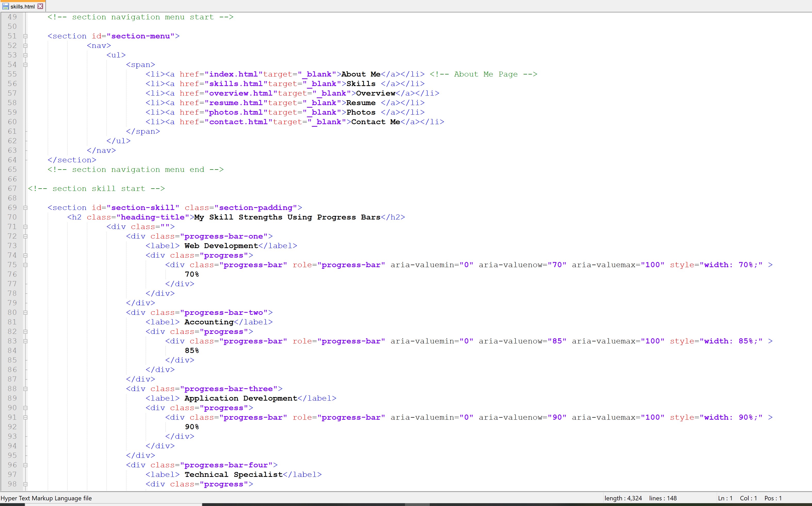Fold the progress-bar-two div at line 80

pos(26,313)
